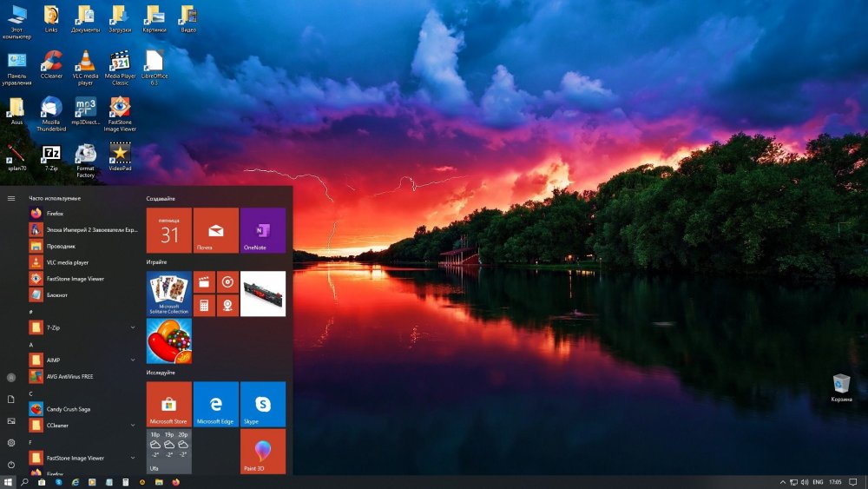
Task: Open the Почта mail tile
Action: click(216, 230)
